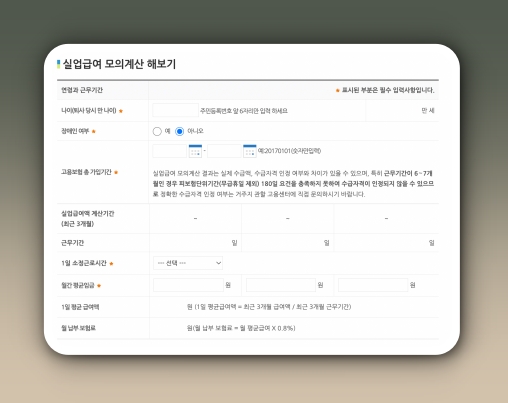Click the 고용보험 가입기간 start date field
The height and width of the screenshot is (403, 508).
(170, 151)
